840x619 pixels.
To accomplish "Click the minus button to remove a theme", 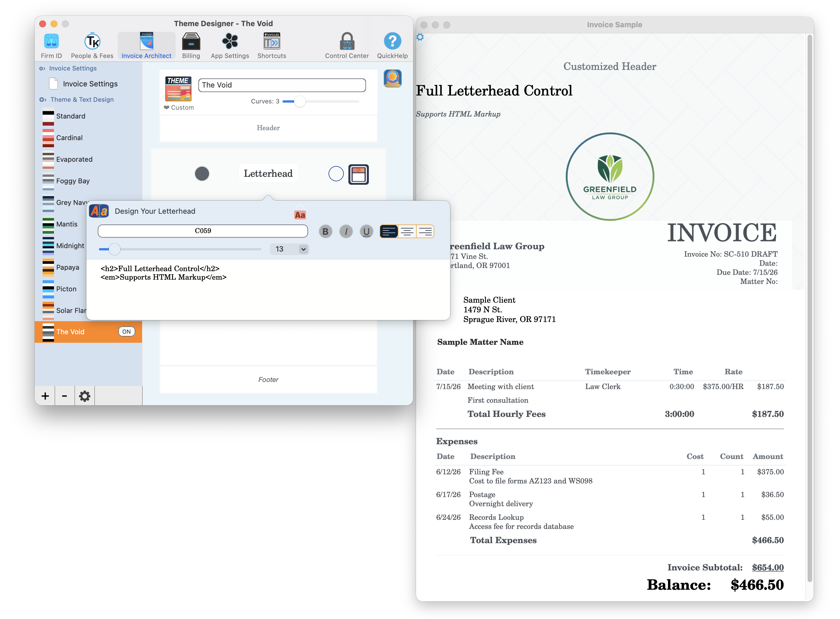I will point(65,396).
